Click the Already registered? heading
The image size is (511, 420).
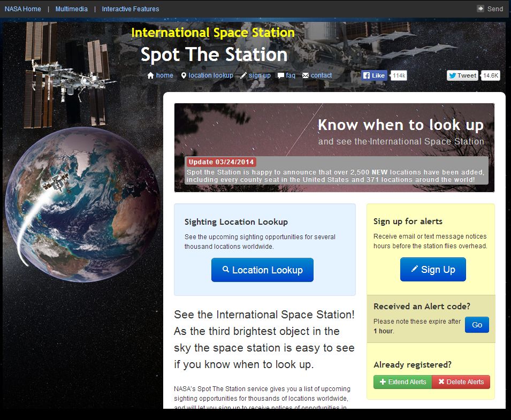tap(413, 364)
